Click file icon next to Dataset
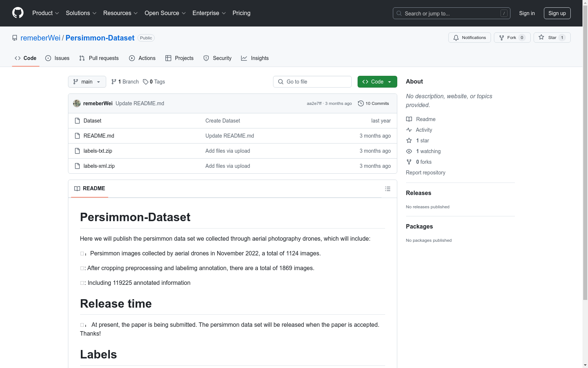 [x=77, y=121]
